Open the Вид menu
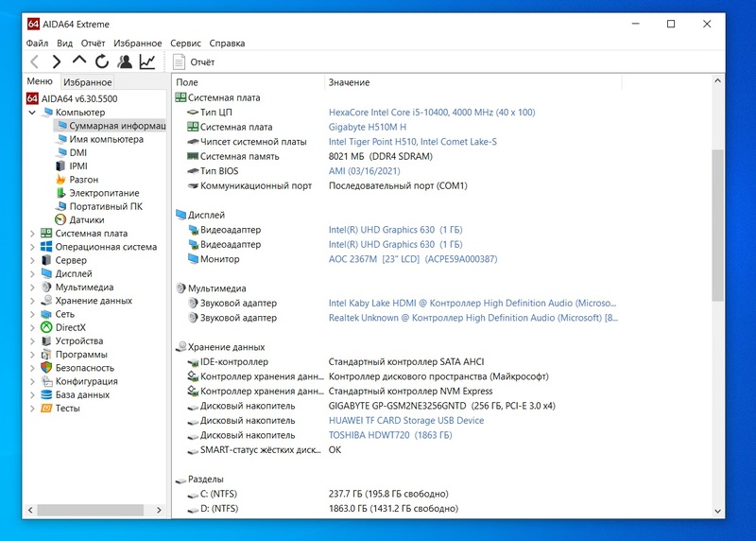 [x=64, y=43]
